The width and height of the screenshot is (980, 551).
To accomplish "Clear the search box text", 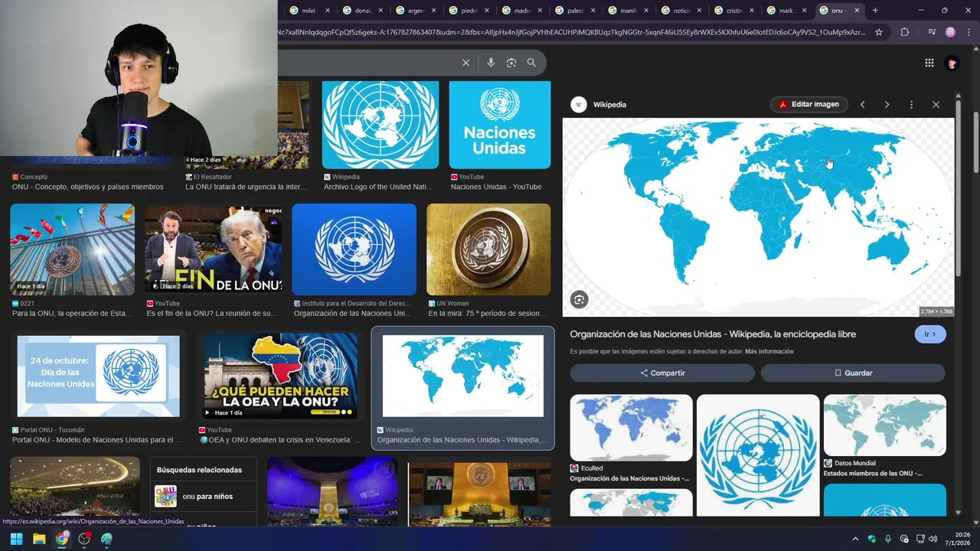I will click(465, 63).
